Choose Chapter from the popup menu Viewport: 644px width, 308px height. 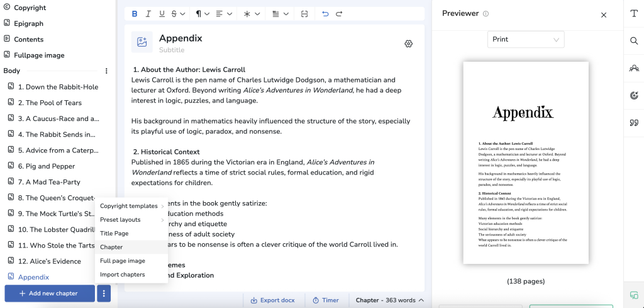[x=111, y=247]
